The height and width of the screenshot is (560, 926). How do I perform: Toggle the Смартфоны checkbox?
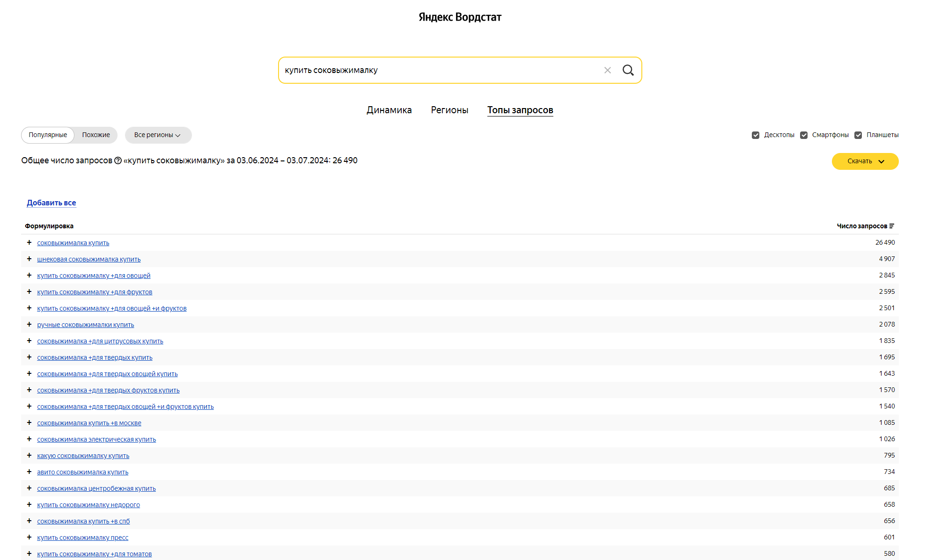pos(804,135)
